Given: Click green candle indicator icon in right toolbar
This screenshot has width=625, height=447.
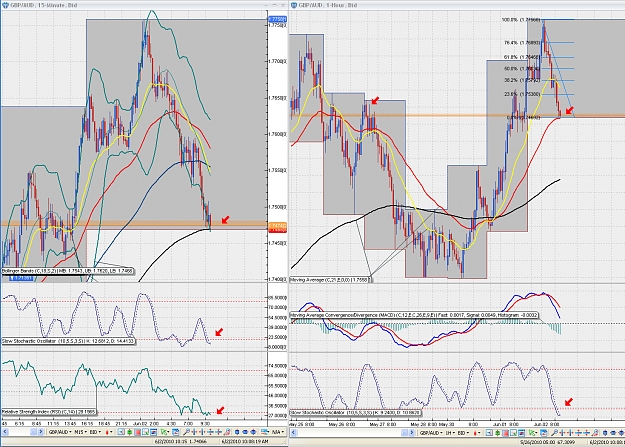Looking at the screenshot, I should coord(497,433).
